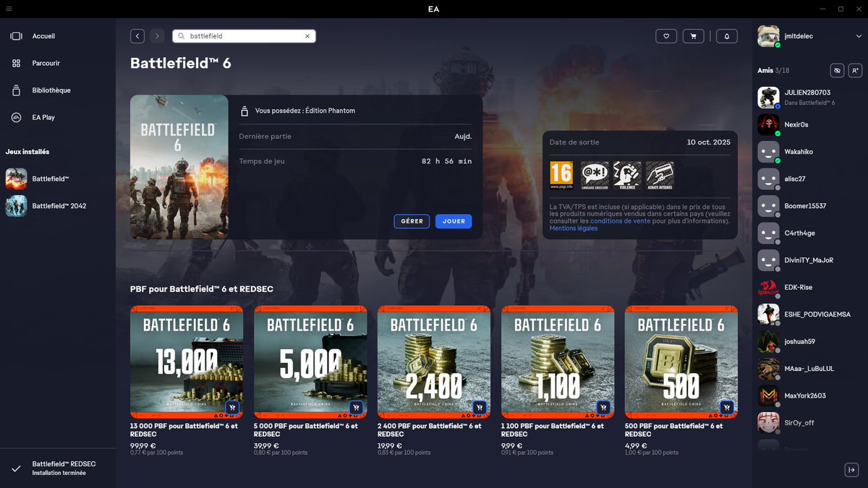Open the notifications bell
The width and height of the screenshot is (868, 488).
[727, 36]
